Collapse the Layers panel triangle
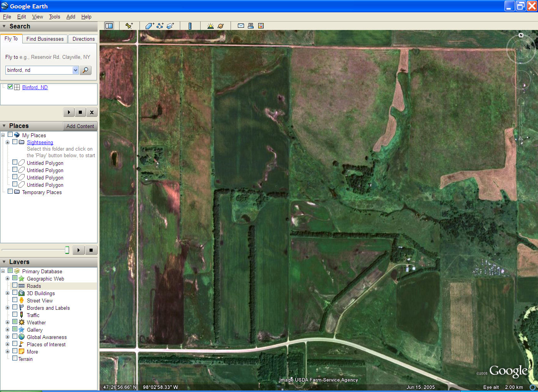538x392 pixels. (4, 262)
